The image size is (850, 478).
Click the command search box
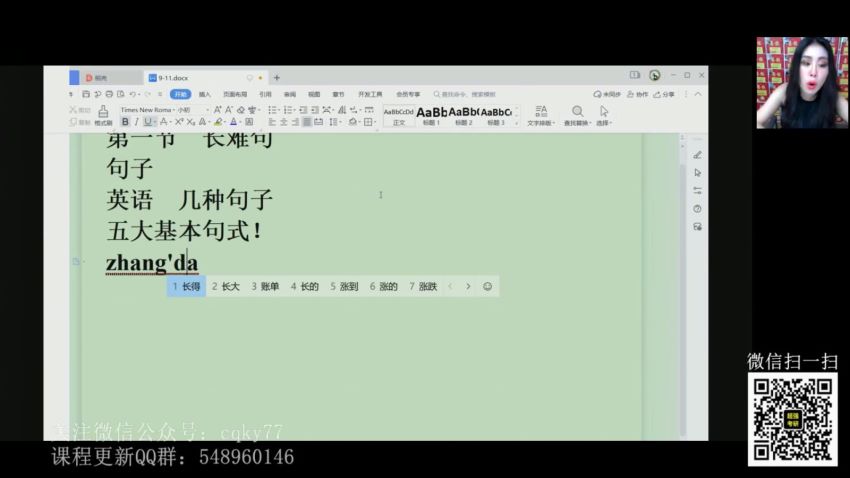point(466,94)
